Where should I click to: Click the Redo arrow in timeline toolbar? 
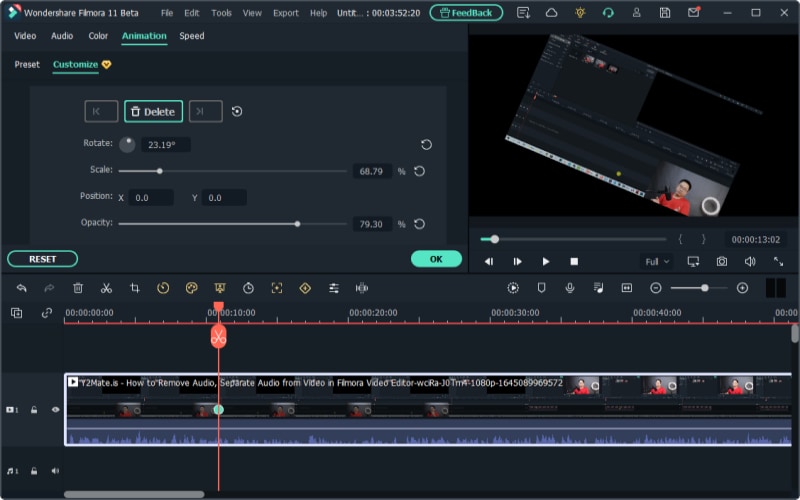tap(49, 288)
